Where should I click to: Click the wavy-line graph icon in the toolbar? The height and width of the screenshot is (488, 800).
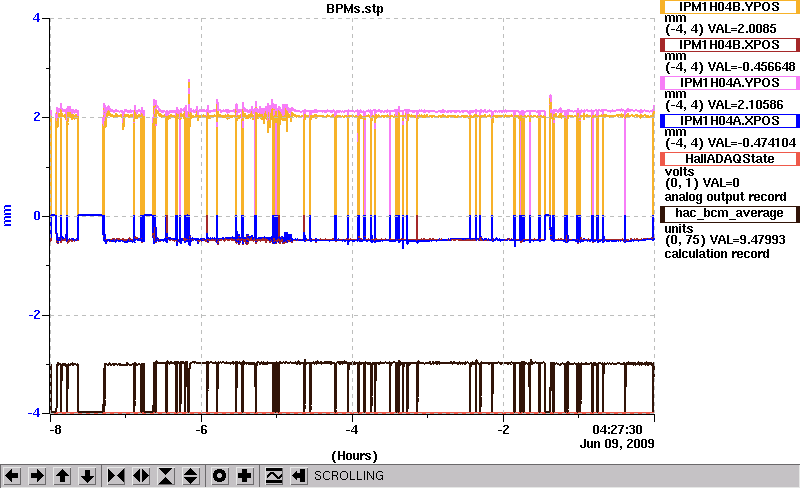[x=274, y=476]
